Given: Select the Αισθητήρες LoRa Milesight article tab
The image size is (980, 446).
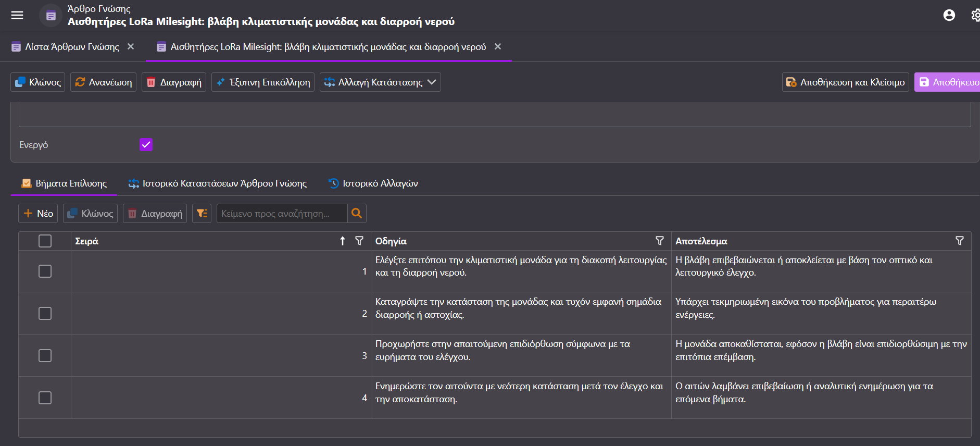Looking at the screenshot, I should pos(329,47).
